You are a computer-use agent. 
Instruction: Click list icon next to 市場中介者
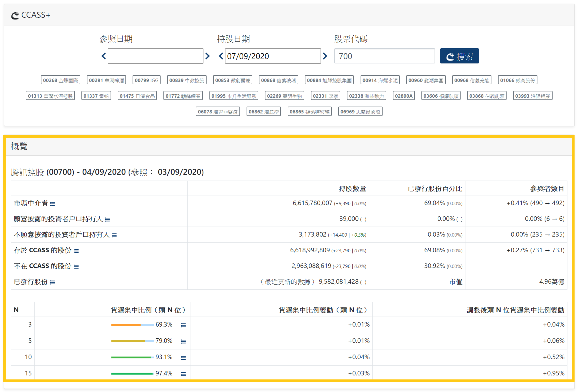pos(52,204)
